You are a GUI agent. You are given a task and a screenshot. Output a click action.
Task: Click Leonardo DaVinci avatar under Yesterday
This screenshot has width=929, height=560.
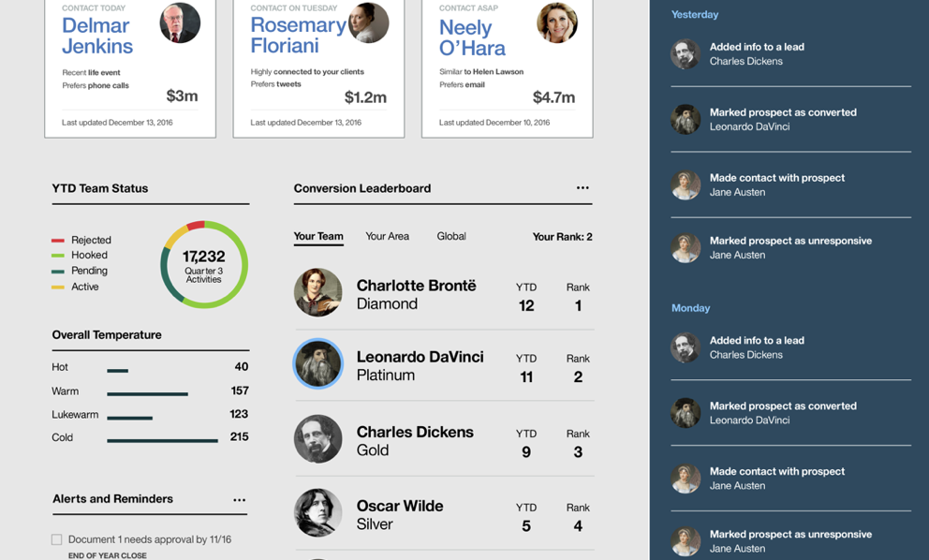(x=686, y=119)
